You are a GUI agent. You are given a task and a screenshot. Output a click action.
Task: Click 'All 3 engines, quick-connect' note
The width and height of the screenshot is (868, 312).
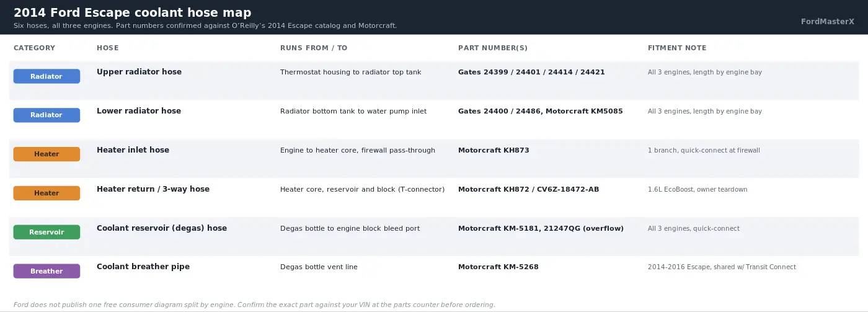tap(694, 229)
